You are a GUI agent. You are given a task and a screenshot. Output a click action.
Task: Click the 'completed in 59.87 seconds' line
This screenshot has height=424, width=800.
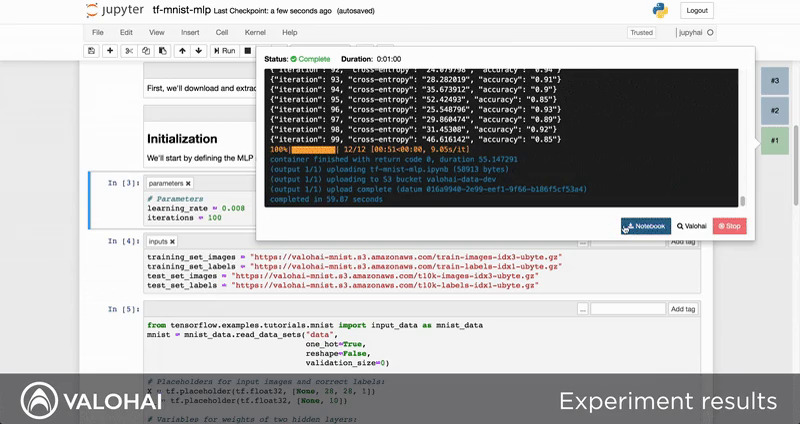(326, 199)
